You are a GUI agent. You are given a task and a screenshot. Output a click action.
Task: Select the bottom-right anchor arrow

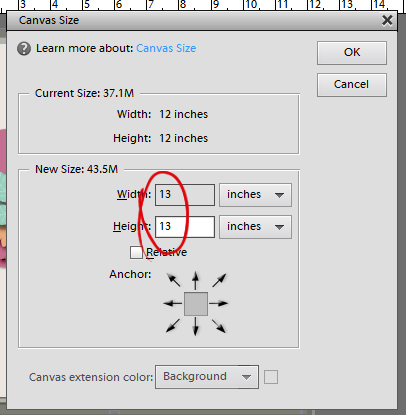pyautogui.click(x=219, y=326)
